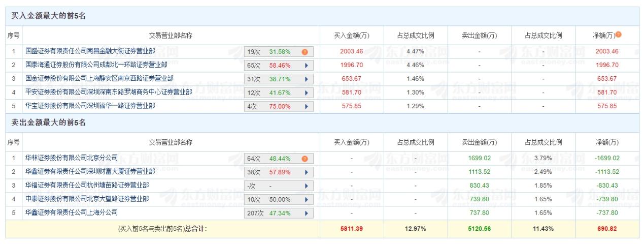The height and width of the screenshot is (244, 644).
Task: Click sell amount 739.80 value
Action: coord(479,199)
